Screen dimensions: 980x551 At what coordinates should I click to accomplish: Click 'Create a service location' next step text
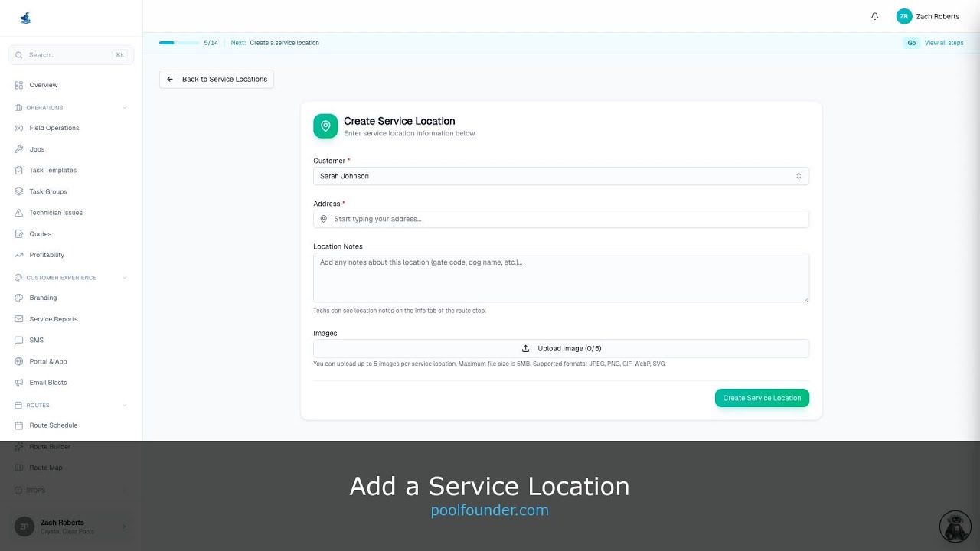coord(285,43)
